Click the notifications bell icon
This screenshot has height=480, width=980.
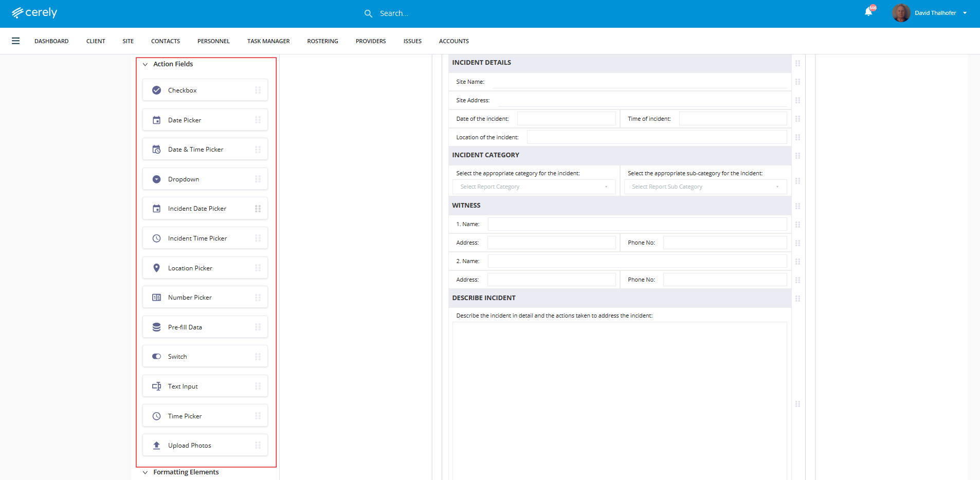(868, 12)
